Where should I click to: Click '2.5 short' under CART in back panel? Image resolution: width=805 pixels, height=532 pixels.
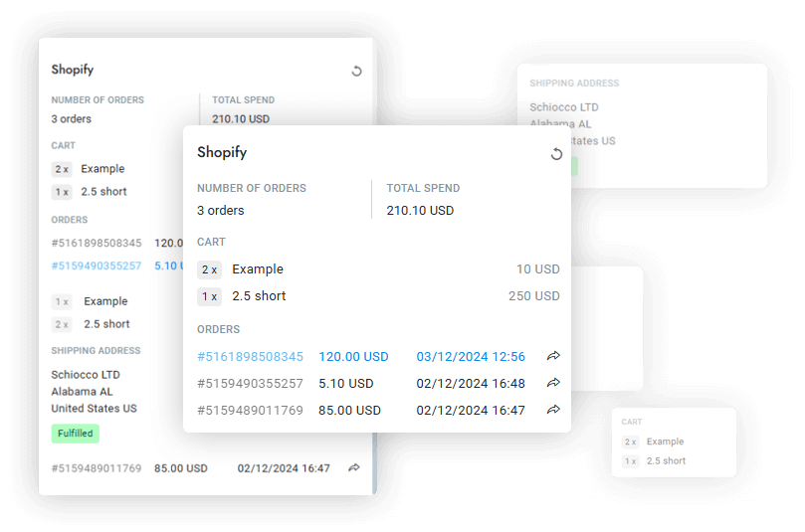(103, 191)
